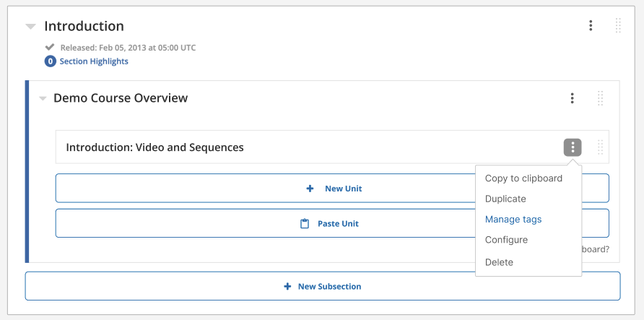Collapse the Demo Course Overview subsection
Screen dimensions: 644x320
pyautogui.click(x=43, y=98)
